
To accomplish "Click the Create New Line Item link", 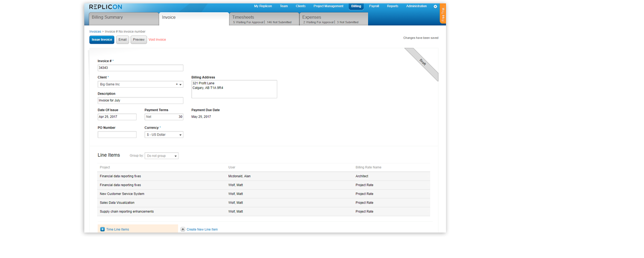I will tap(202, 229).
